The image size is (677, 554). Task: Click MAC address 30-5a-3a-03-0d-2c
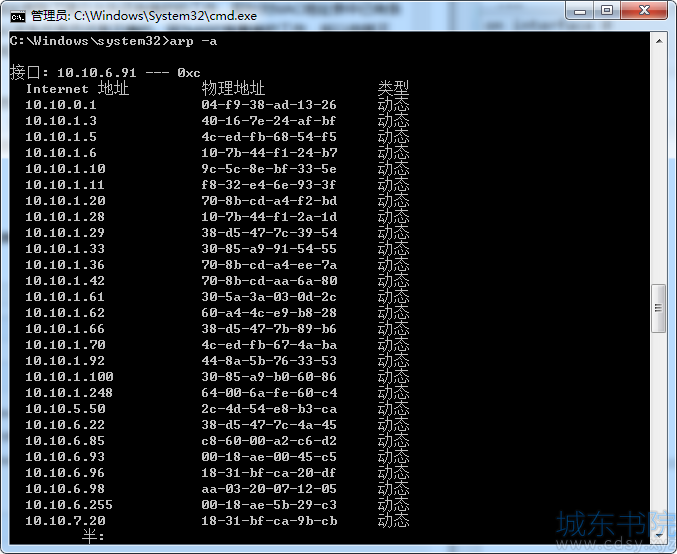[269, 297]
